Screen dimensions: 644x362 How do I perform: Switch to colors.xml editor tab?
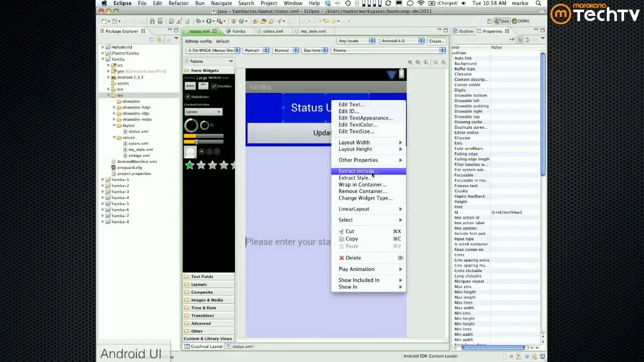click(x=273, y=31)
